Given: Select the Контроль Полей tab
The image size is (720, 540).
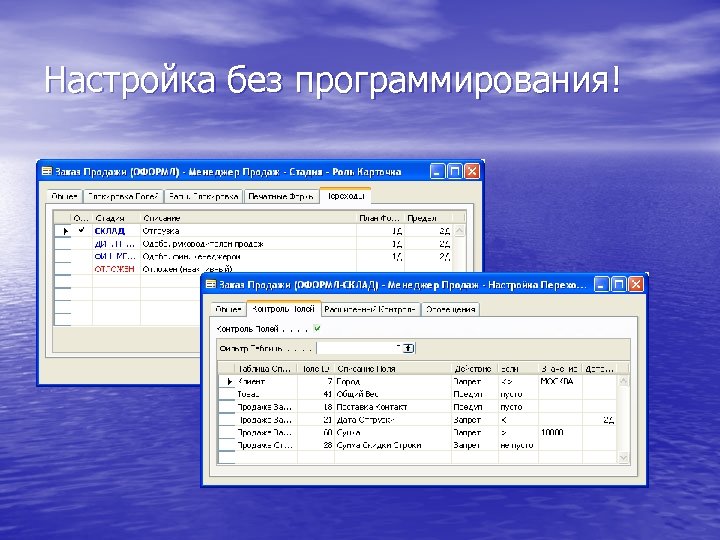Looking at the screenshot, I should [283, 309].
